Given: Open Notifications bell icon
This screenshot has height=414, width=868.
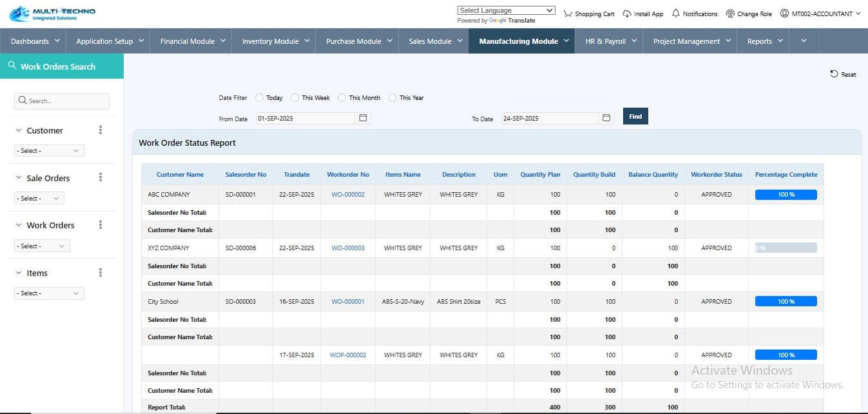Looking at the screenshot, I should pyautogui.click(x=675, y=14).
